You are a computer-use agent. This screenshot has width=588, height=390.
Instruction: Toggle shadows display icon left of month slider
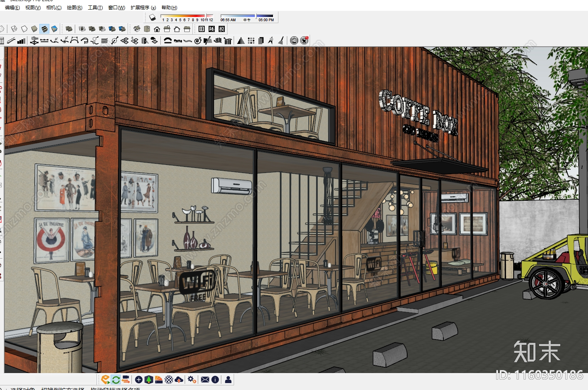click(152, 17)
